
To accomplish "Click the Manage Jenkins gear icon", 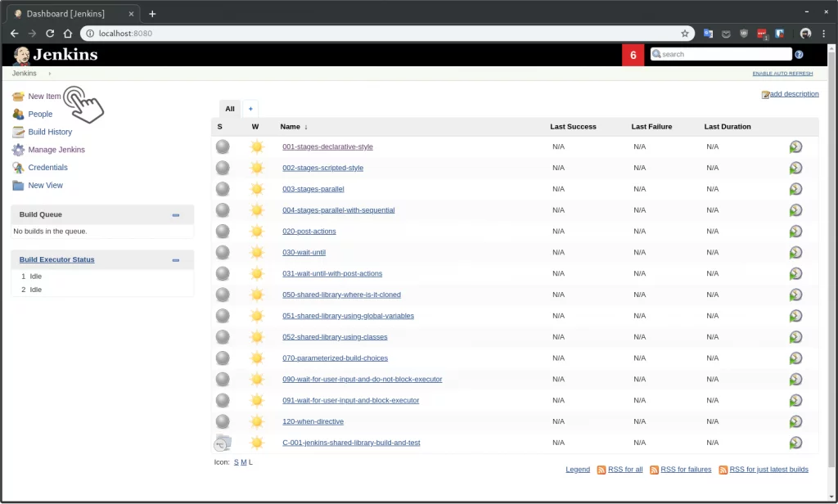I will tap(18, 150).
